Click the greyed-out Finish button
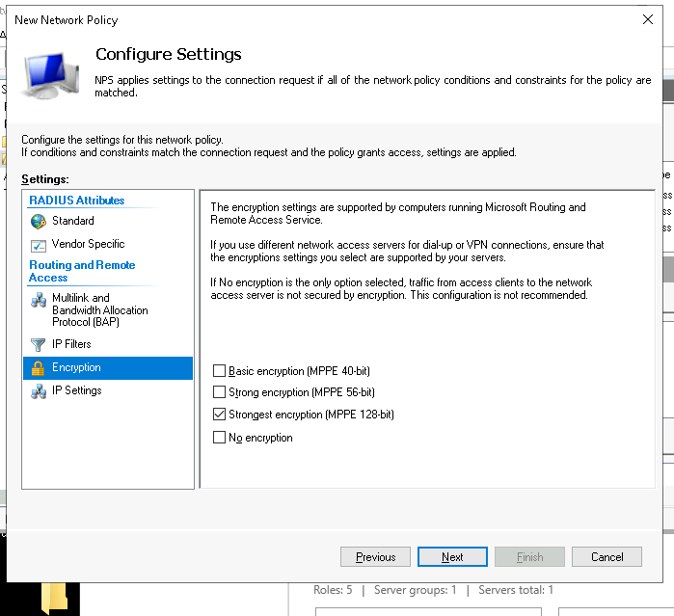Screen dimensions: 674x616 click(529, 556)
